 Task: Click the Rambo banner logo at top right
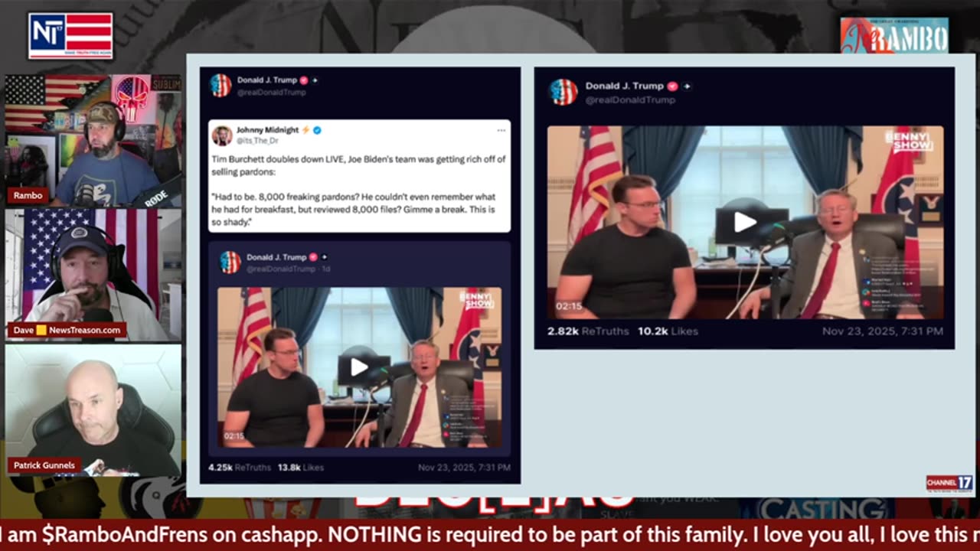pyautogui.click(x=894, y=35)
